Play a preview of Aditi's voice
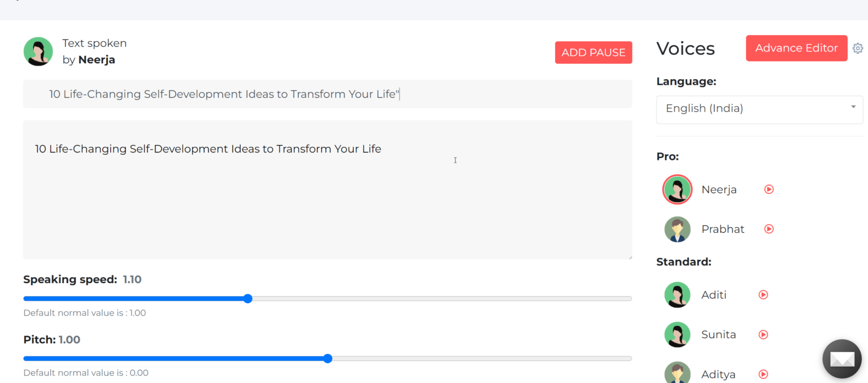The width and height of the screenshot is (868, 383). click(763, 294)
